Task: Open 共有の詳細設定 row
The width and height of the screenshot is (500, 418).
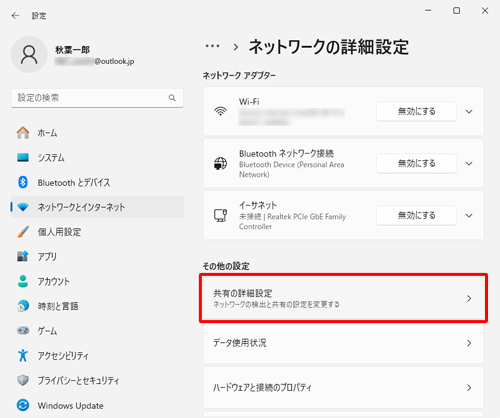Action: point(343,298)
